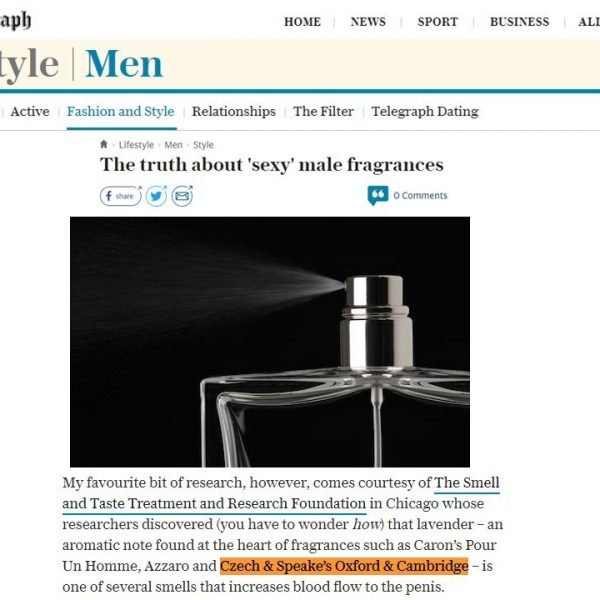600x600 pixels.
Task: Click the Facebook share icon
Action: click(x=121, y=196)
